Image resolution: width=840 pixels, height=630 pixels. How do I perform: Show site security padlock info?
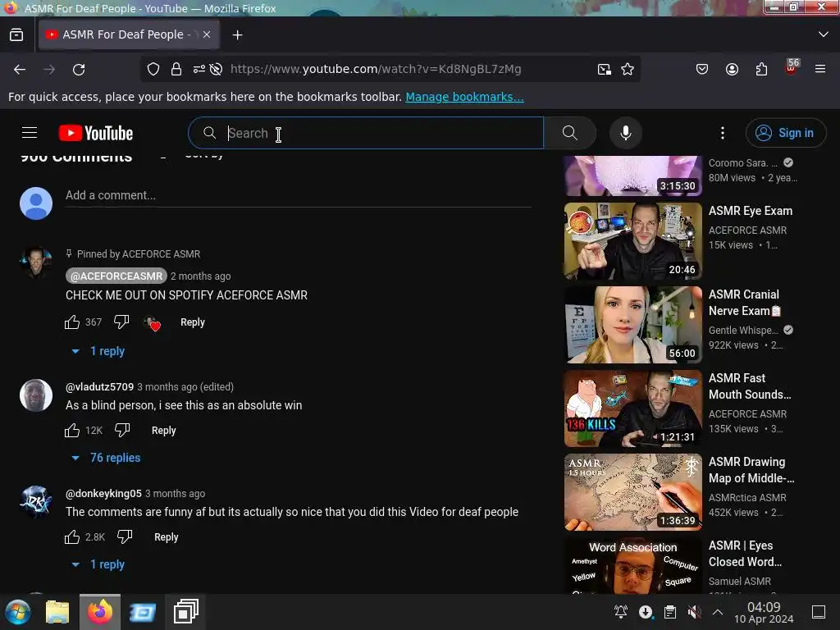176,69
